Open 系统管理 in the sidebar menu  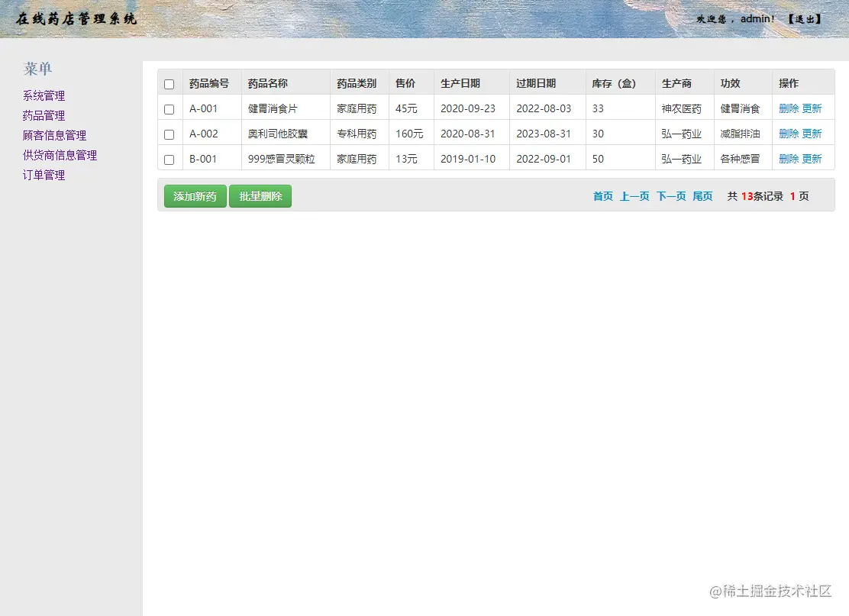click(x=43, y=95)
